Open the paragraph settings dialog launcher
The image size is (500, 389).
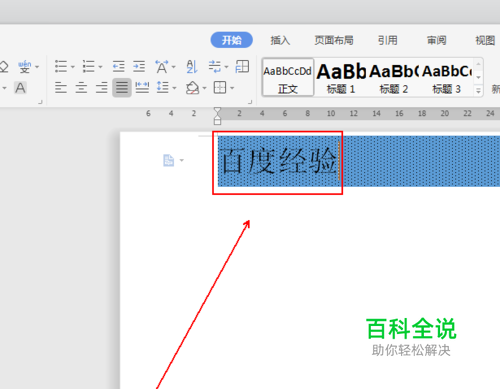(x=250, y=102)
